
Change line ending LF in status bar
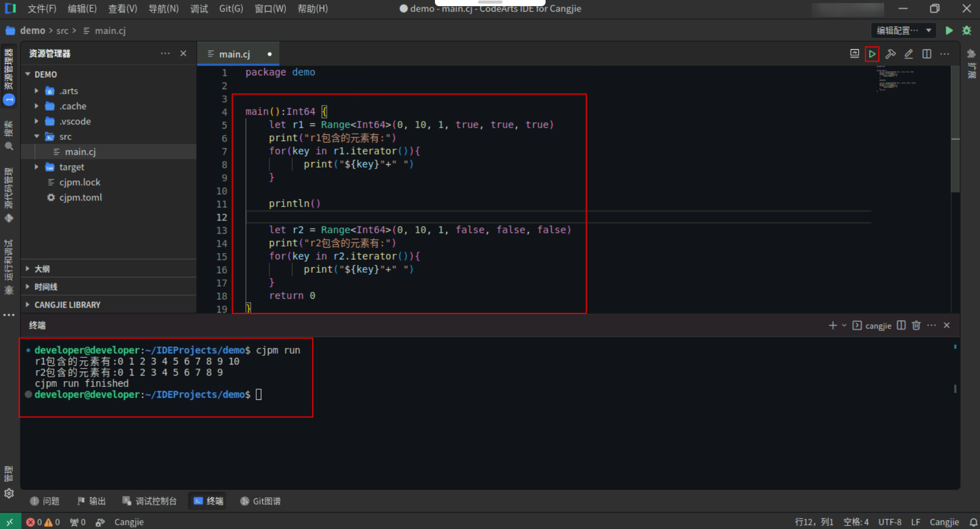[915, 522]
